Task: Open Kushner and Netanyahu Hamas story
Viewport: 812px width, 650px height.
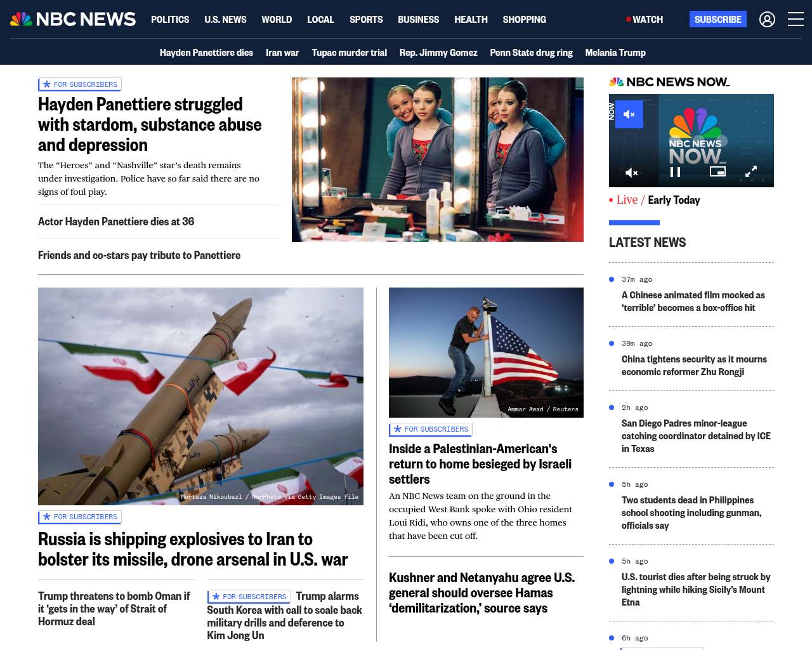Action: 482,593
